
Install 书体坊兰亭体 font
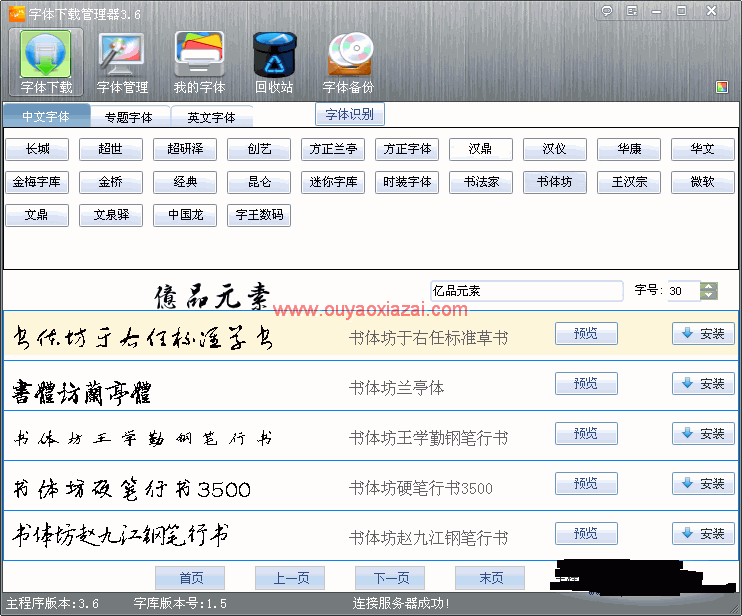point(703,384)
